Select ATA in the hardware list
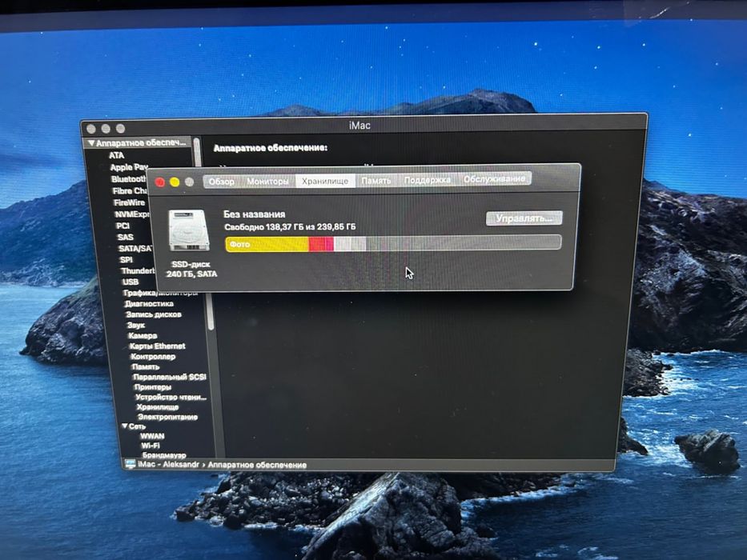The width and height of the screenshot is (747, 560). pos(116,155)
